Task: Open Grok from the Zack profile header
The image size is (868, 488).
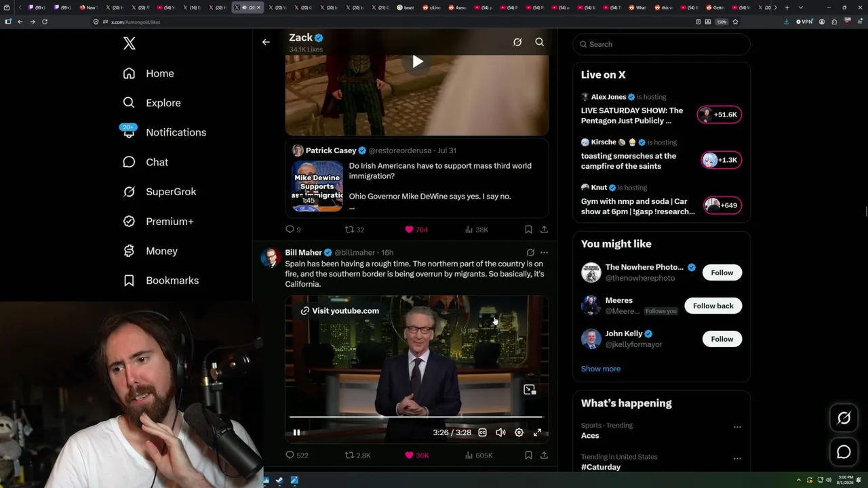Action: coord(517,42)
